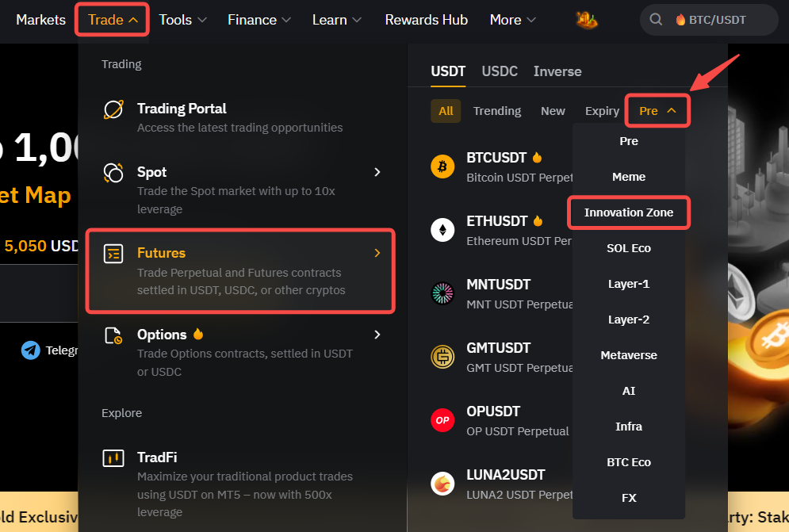Click the Bitcoin coin icon for BTCUSDT
Screen dimensions: 789x532
point(442,166)
